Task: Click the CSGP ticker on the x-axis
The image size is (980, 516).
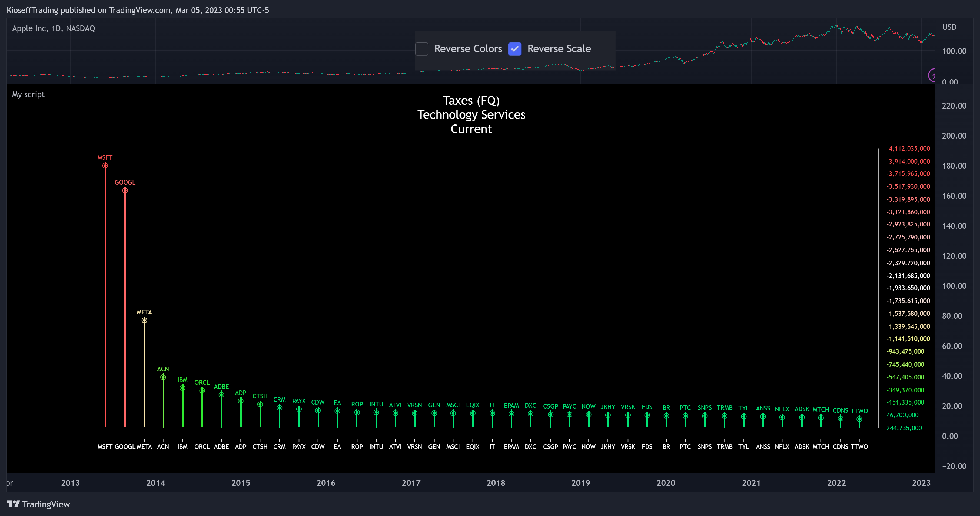Action: [550, 447]
